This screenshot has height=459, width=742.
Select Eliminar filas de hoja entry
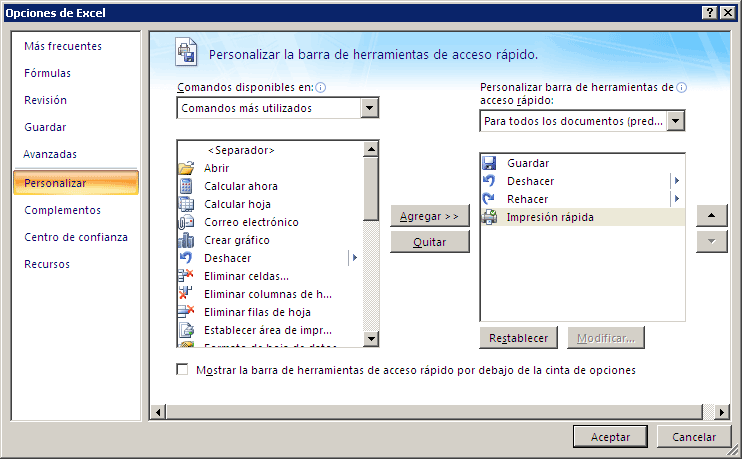[270, 312]
